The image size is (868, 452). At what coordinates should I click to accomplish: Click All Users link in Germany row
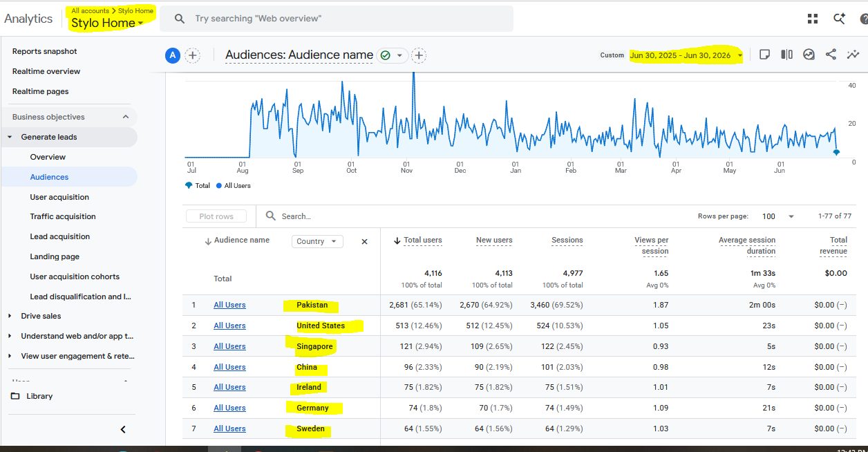(229, 408)
